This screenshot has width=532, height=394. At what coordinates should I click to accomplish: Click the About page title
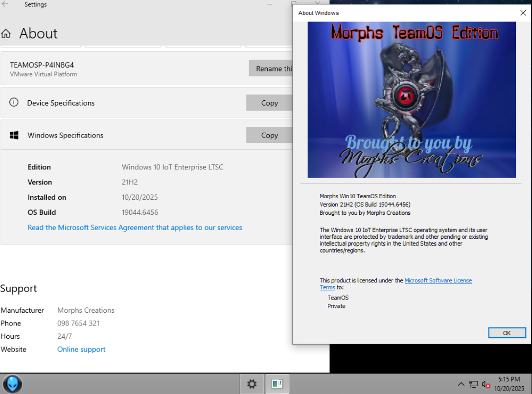38,33
